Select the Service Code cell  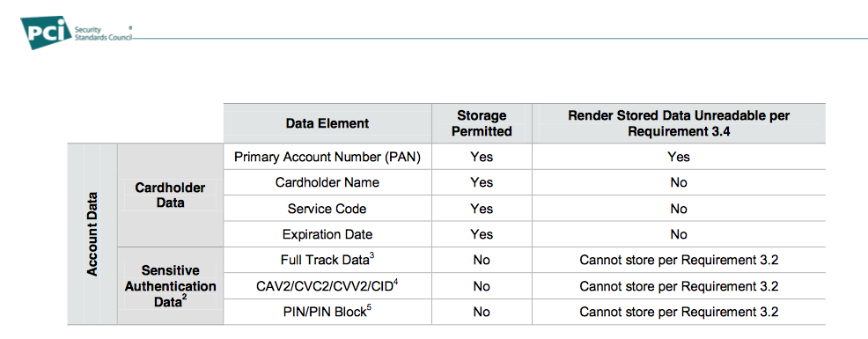[327, 209]
